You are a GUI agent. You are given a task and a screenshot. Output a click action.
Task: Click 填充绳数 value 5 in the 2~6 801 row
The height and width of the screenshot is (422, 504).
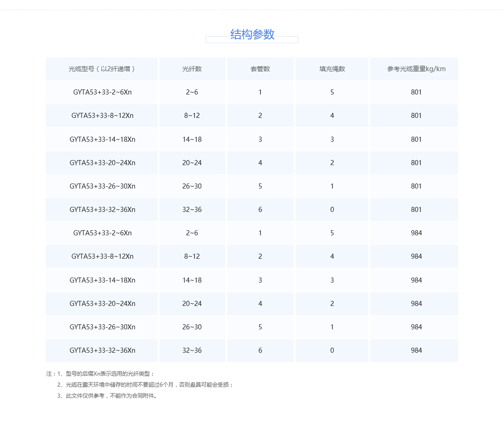pyautogui.click(x=332, y=92)
